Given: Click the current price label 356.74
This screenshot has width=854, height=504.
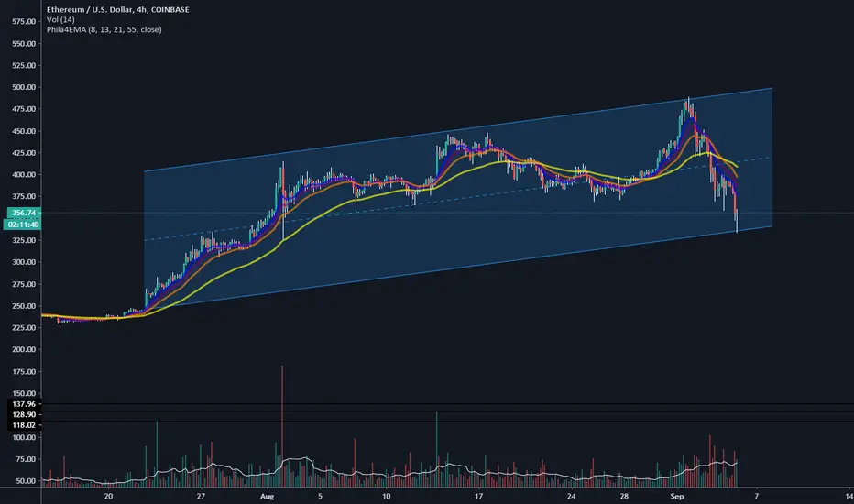Looking at the screenshot, I should coord(24,213).
